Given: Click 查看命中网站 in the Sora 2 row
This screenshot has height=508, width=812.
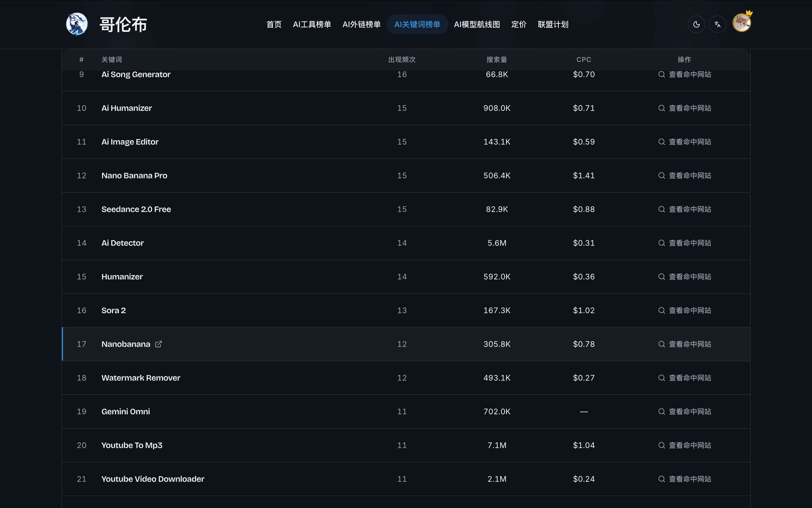Looking at the screenshot, I should point(685,310).
